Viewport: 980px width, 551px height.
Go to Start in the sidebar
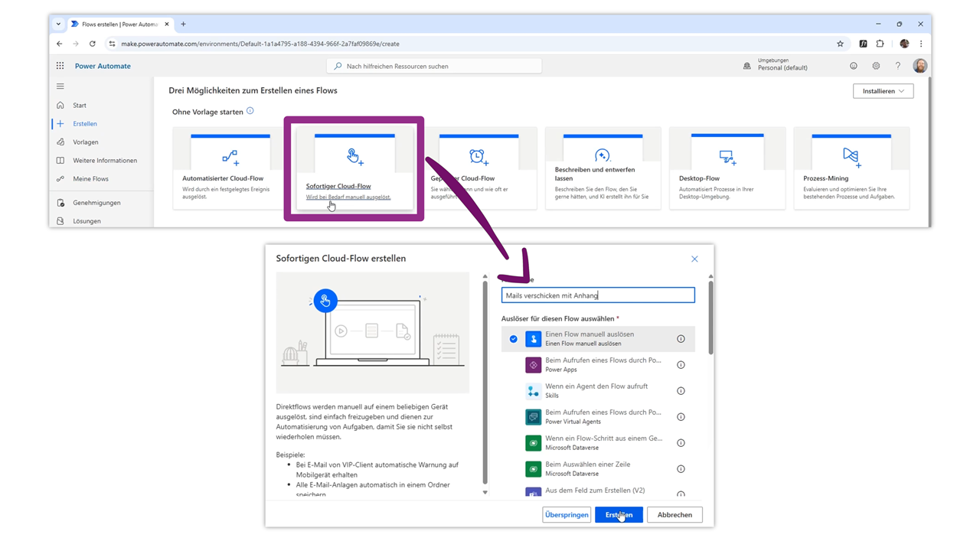coord(80,105)
